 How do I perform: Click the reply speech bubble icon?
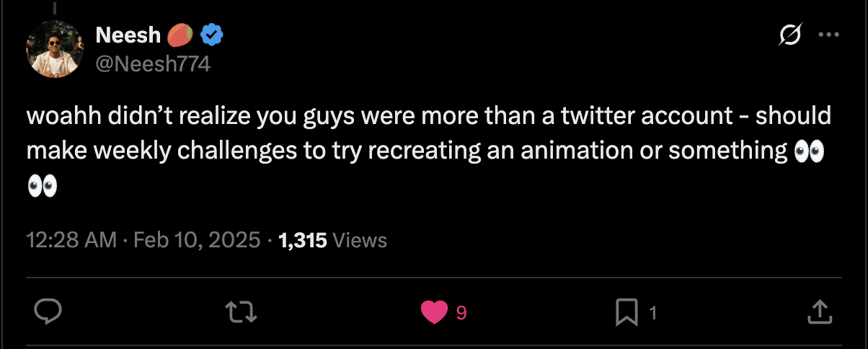coord(49,312)
